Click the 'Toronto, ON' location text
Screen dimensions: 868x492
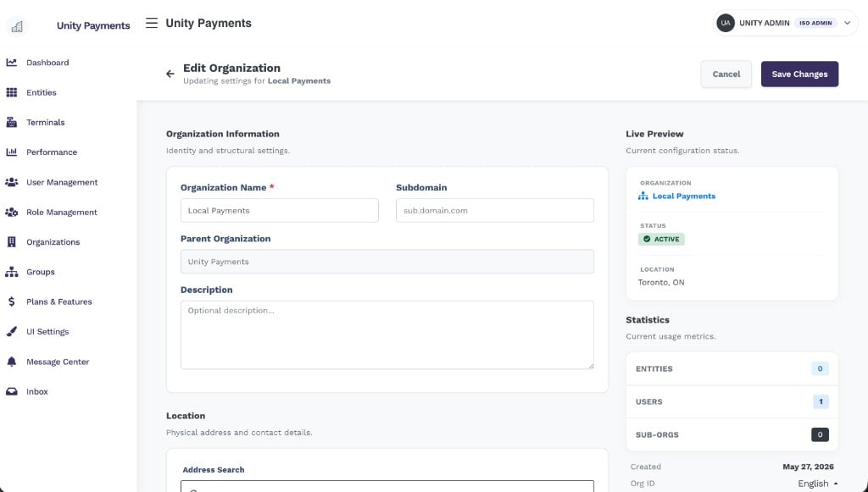[661, 282]
